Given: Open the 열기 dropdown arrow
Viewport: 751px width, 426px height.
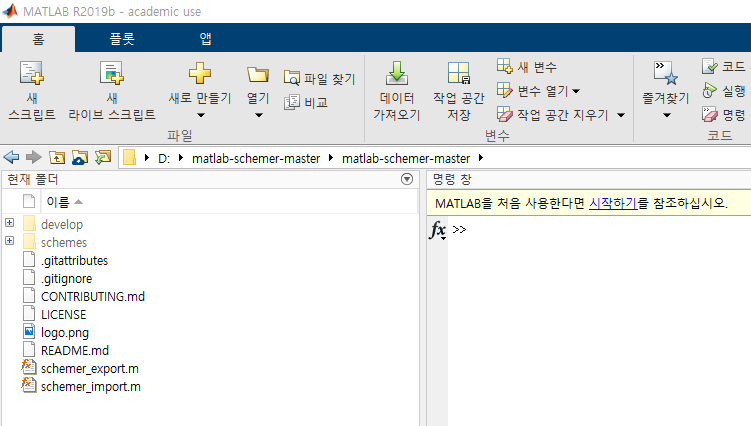Looking at the screenshot, I should pyautogui.click(x=259, y=115).
